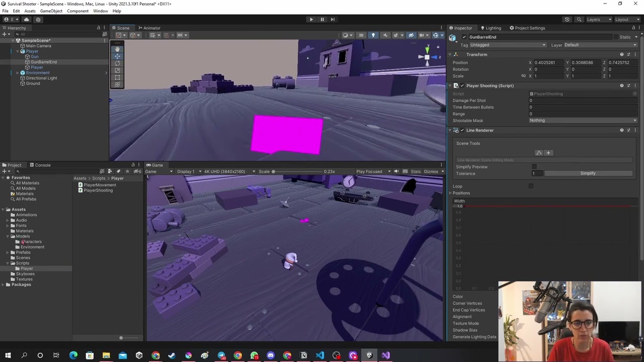
Task: Click the Stats button in Game view
Action: point(416,172)
